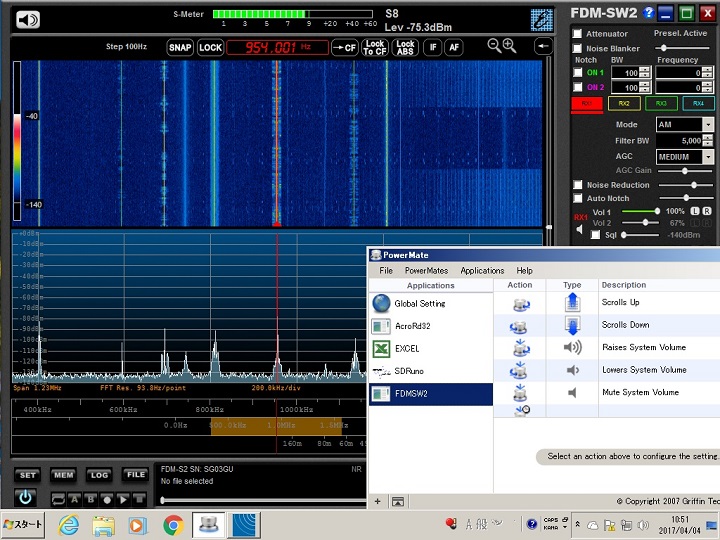The image size is (720, 540).
Task: Open the Mode AM dropdown
Action: tap(708, 124)
